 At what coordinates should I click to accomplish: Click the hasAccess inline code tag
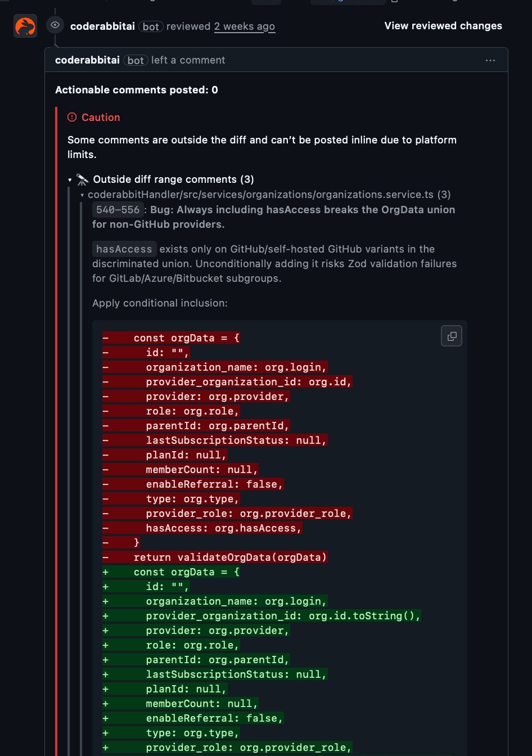(x=124, y=249)
